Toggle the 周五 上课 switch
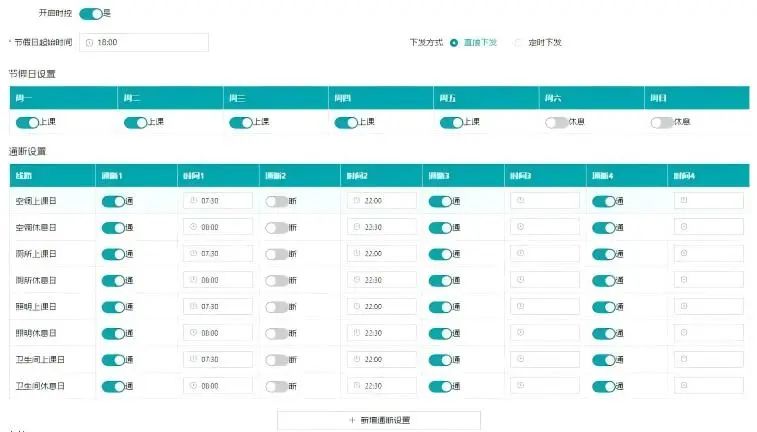 (451, 123)
